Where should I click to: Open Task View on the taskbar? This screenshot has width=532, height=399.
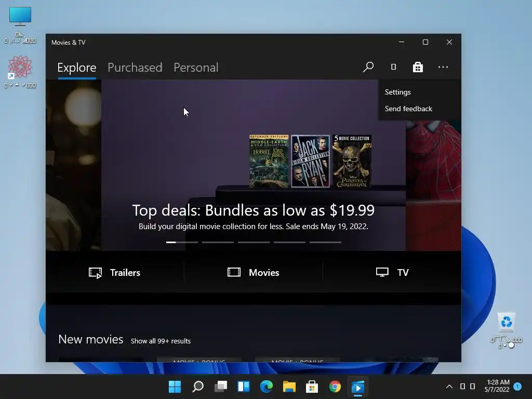[221, 387]
